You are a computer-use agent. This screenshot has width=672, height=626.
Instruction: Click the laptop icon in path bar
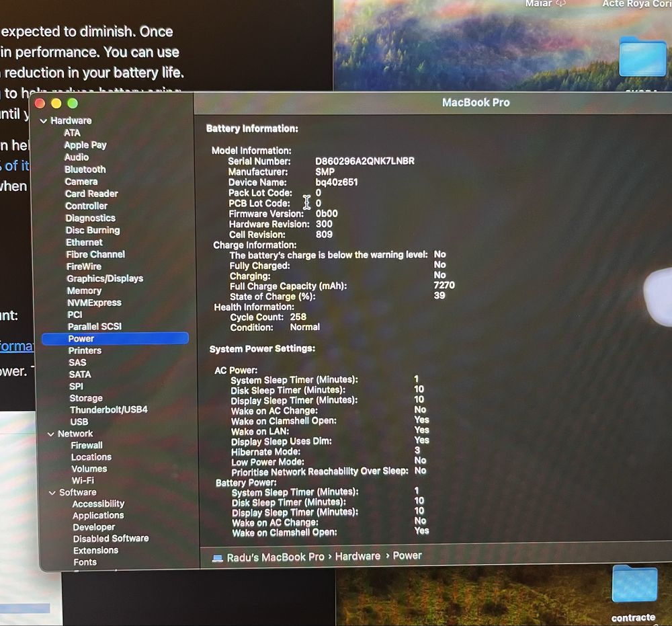pyautogui.click(x=218, y=558)
